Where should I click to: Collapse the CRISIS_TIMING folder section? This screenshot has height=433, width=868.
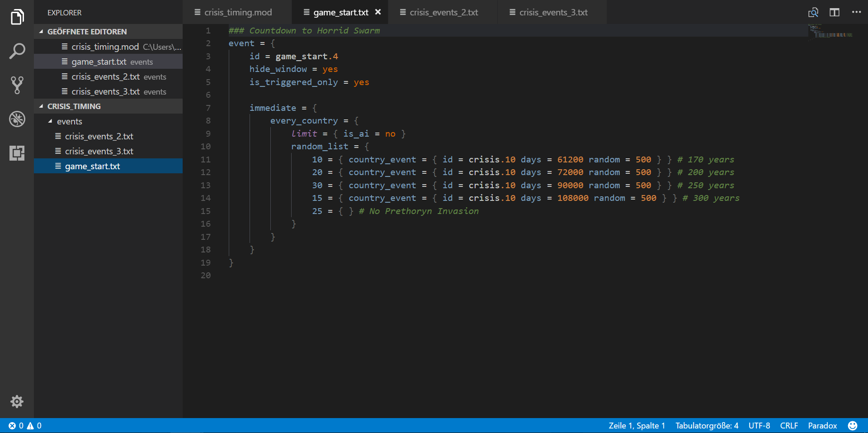point(108,106)
